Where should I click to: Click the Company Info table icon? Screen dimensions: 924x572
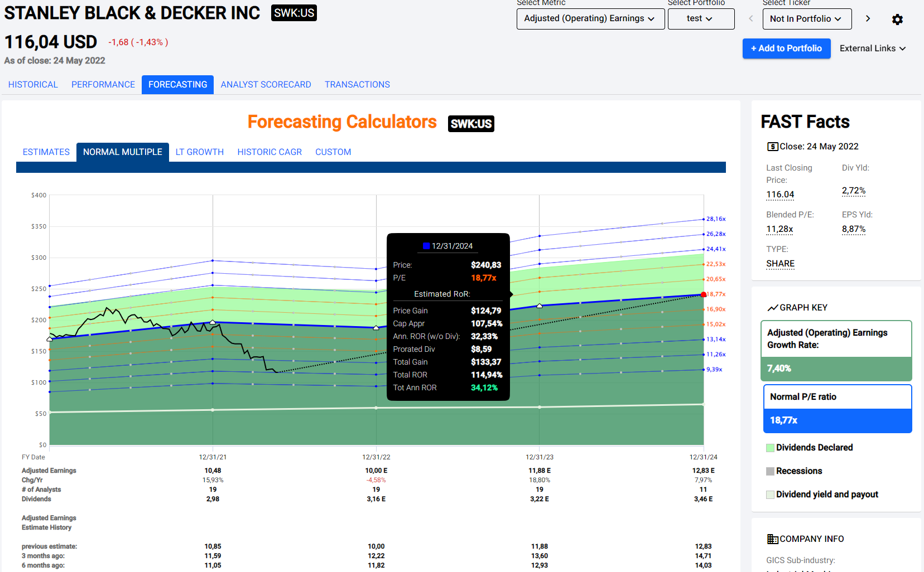point(772,539)
